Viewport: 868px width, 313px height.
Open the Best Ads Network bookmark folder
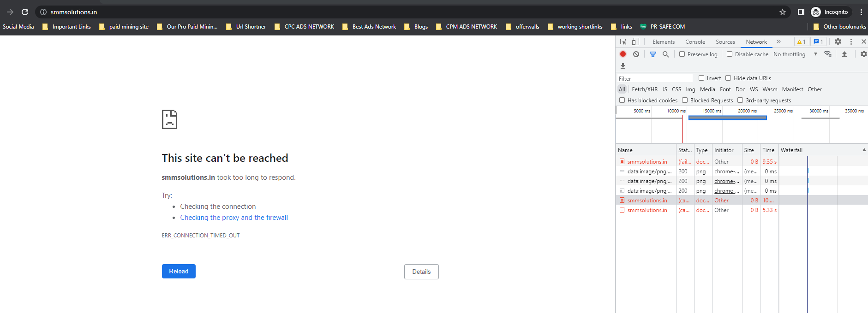(369, 27)
